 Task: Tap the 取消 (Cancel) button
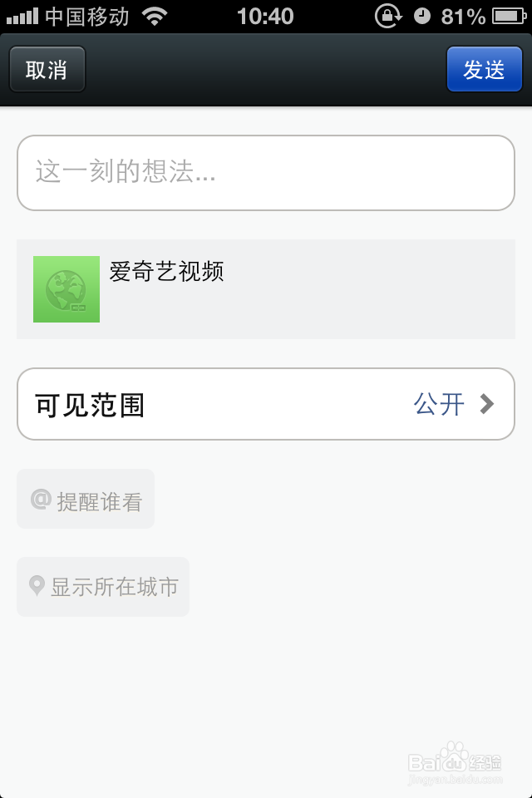tap(47, 69)
